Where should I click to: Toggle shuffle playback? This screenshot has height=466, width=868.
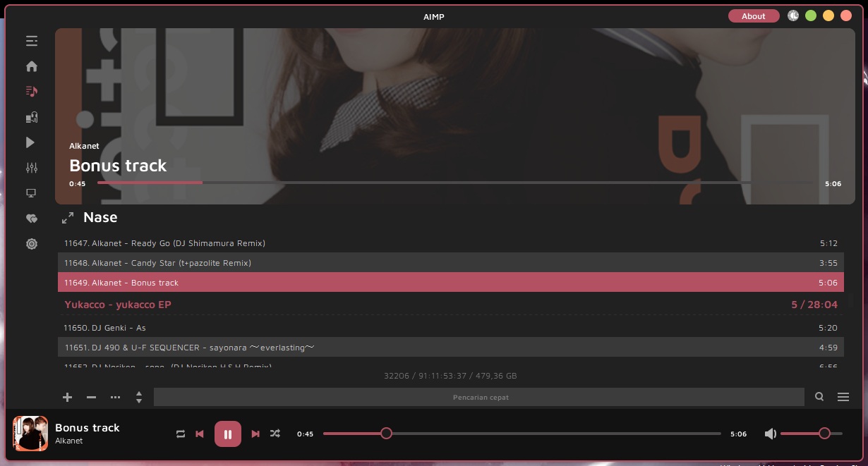coord(275,434)
